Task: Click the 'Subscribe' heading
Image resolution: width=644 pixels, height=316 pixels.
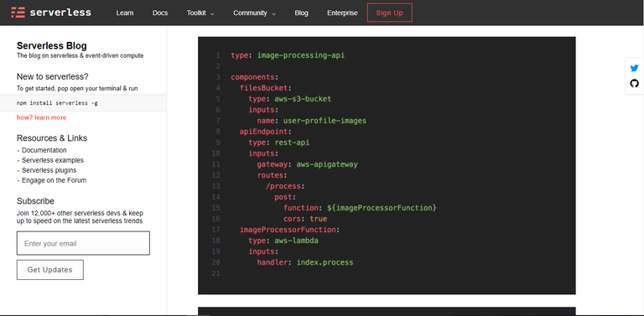Action: click(35, 201)
